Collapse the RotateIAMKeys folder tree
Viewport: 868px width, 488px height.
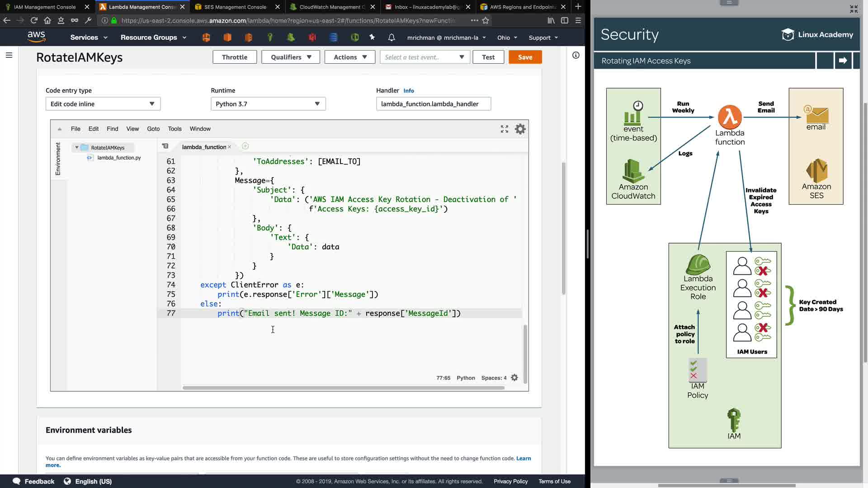click(77, 148)
